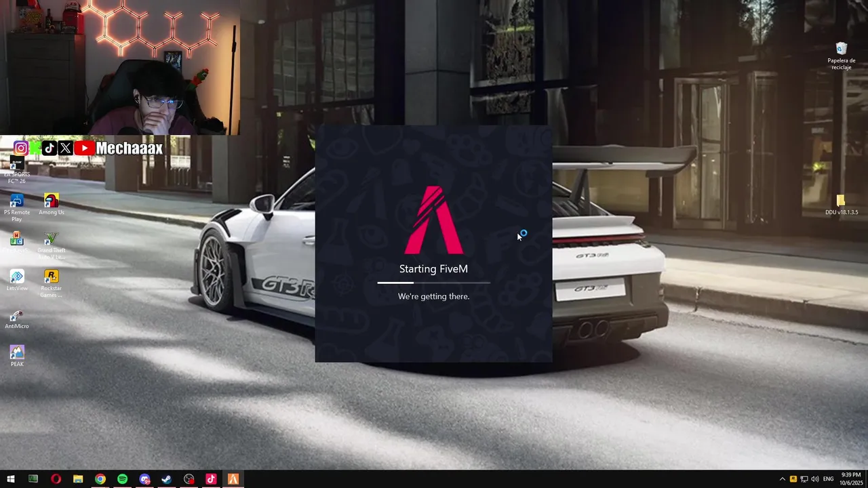Select PEAK desktop shortcut
Screen dimensions: 868x488
[17, 357]
